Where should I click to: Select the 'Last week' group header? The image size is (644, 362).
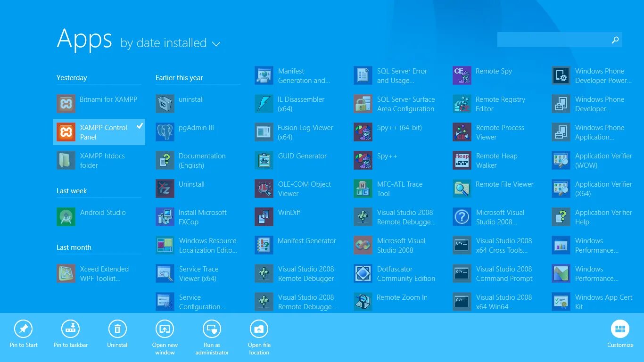click(x=72, y=191)
